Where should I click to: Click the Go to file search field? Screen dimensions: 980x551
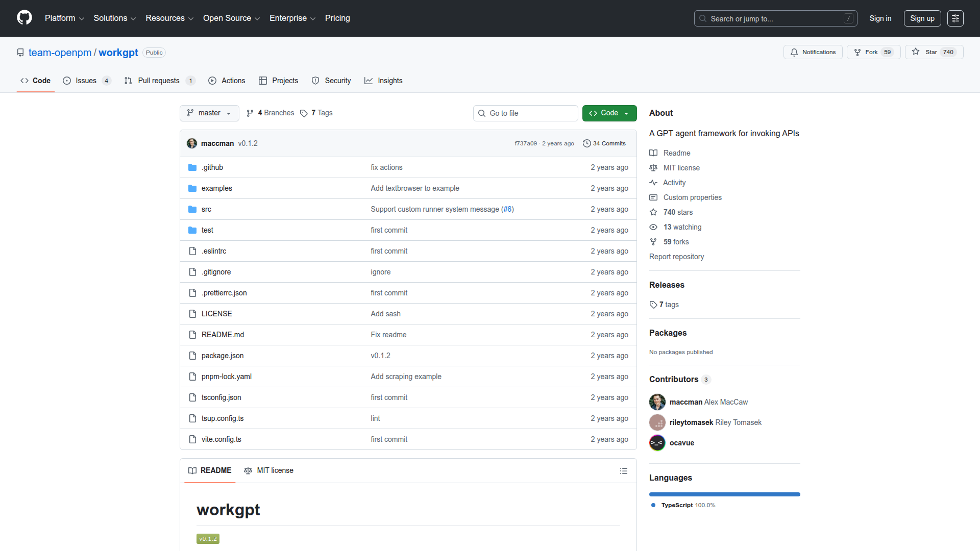pyautogui.click(x=525, y=113)
